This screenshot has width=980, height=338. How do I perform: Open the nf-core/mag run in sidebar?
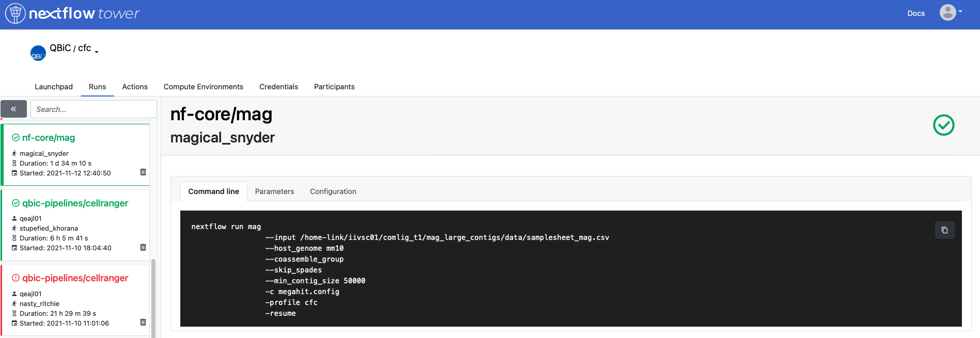coord(49,138)
